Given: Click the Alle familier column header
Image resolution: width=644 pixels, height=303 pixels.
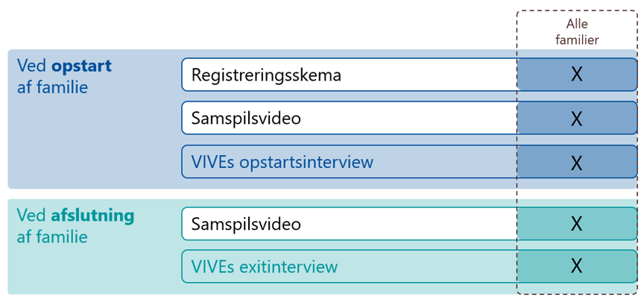Looking at the screenshot, I should (x=577, y=32).
